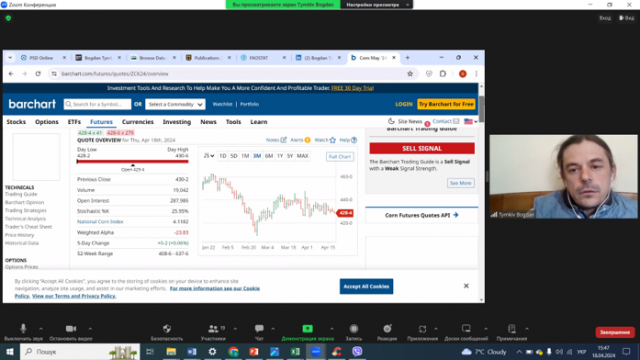Open Options menu

click(47, 122)
